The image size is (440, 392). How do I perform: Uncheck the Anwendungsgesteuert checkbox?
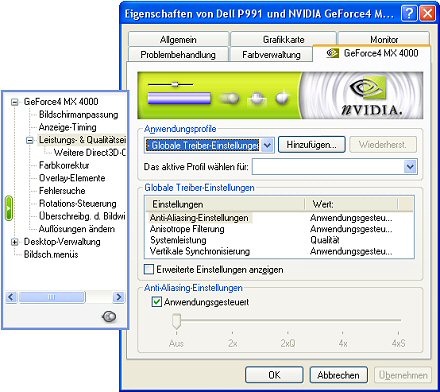click(x=157, y=302)
